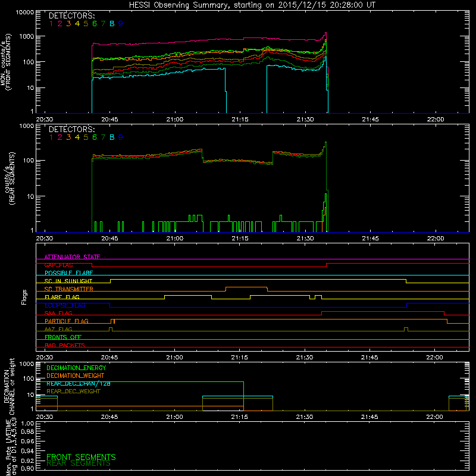Click the rear segments counts/s axis title

(x=10, y=178)
